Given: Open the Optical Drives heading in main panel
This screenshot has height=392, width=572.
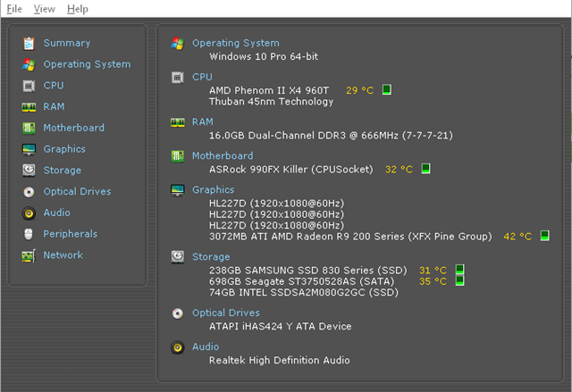Looking at the screenshot, I should 226,313.
